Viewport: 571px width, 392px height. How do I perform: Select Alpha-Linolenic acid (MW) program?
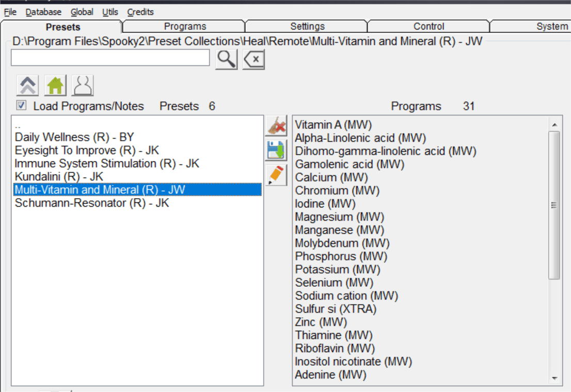pyautogui.click(x=421, y=138)
